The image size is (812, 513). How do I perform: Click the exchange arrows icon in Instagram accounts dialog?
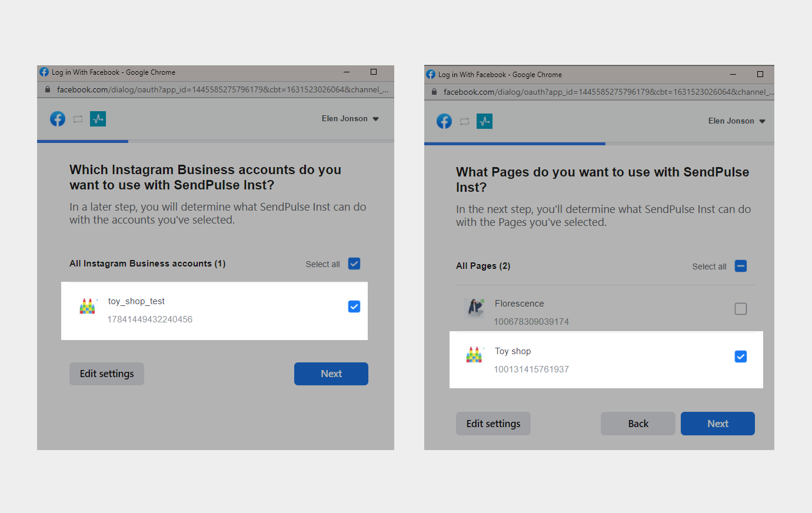[x=78, y=119]
